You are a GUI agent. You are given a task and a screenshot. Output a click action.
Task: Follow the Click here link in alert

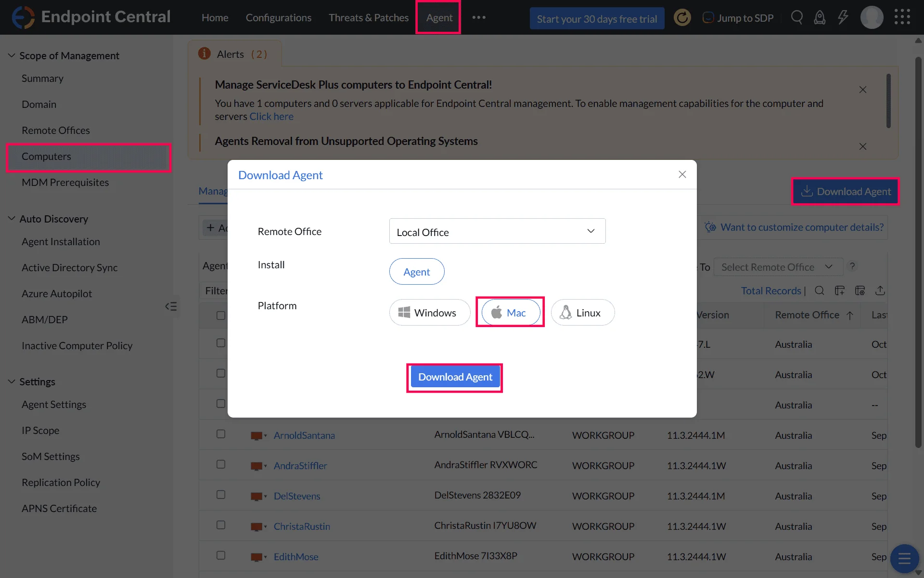271,117
